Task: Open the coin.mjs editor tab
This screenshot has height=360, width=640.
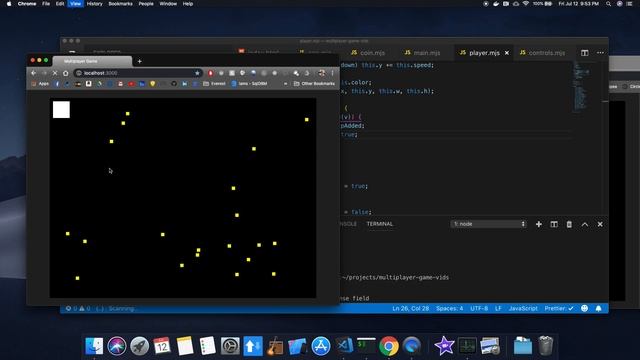Action: click(x=368, y=53)
